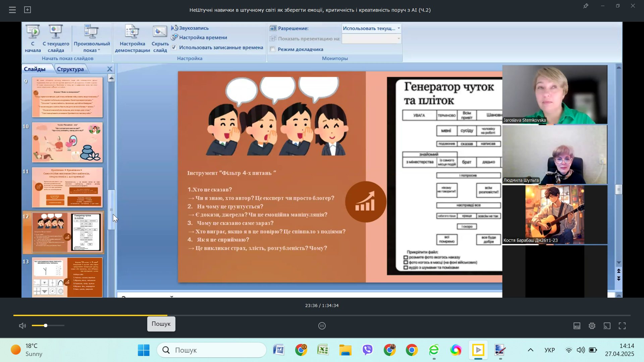Select slide 10 thumbnail
644x362 pixels.
(67, 142)
